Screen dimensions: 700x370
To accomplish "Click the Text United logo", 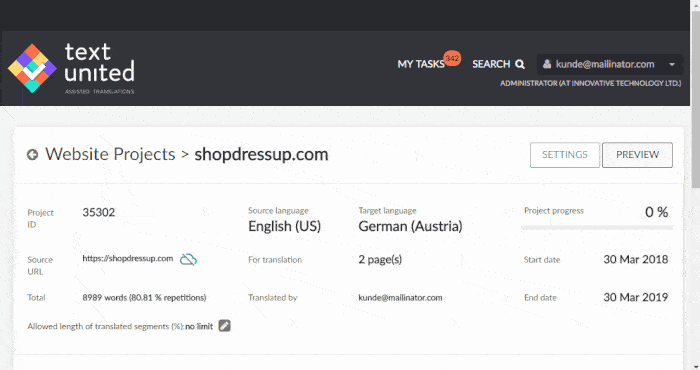I will pyautogui.click(x=71, y=68).
